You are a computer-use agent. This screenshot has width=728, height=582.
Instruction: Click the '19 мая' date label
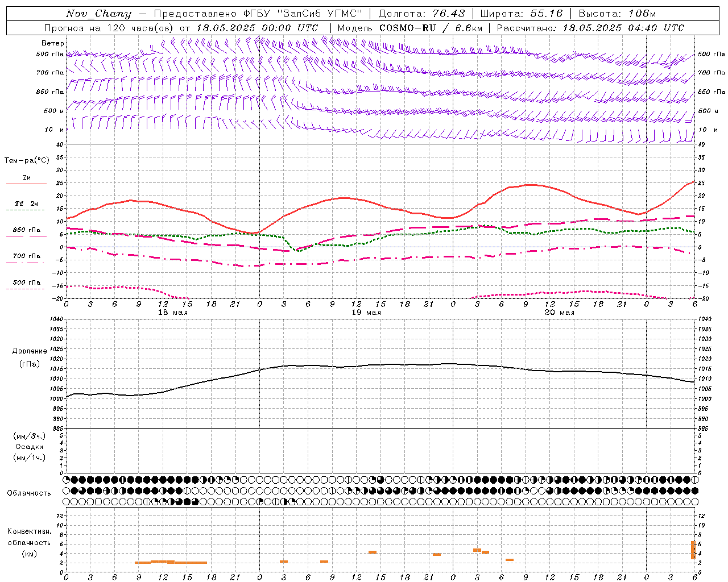[x=366, y=313]
